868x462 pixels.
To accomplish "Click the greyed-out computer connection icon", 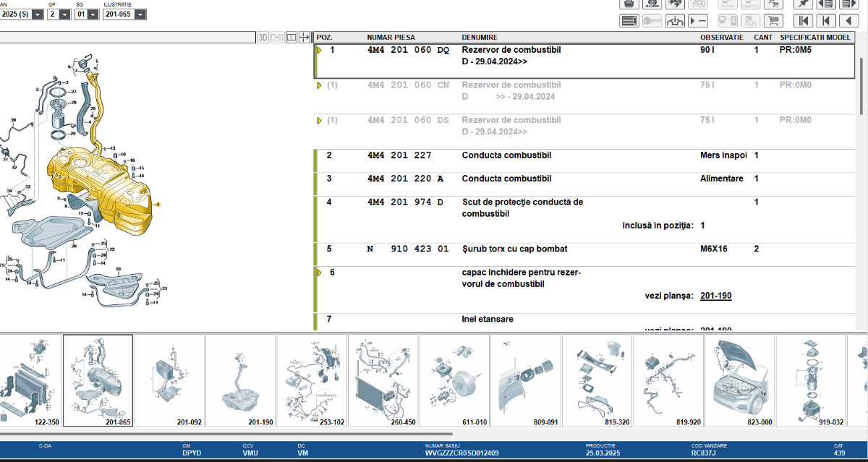I will pyautogui.click(x=727, y=20).
